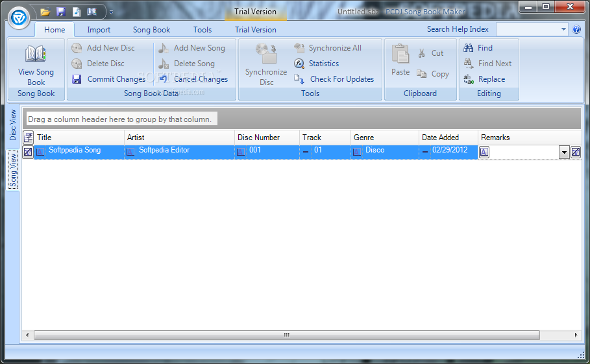Open the Remarks cell dropdown arrow

coord(563,152)
